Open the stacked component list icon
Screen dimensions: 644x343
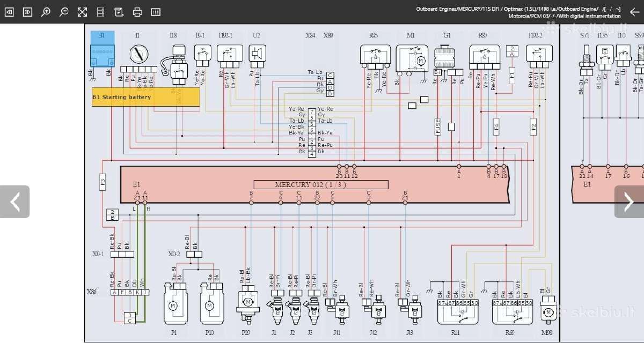(100, 12)
